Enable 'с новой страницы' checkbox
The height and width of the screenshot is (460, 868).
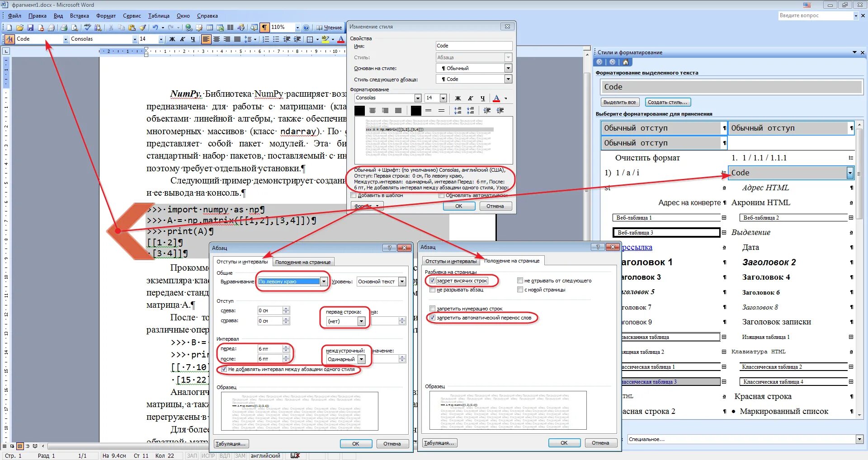[520, 290]
